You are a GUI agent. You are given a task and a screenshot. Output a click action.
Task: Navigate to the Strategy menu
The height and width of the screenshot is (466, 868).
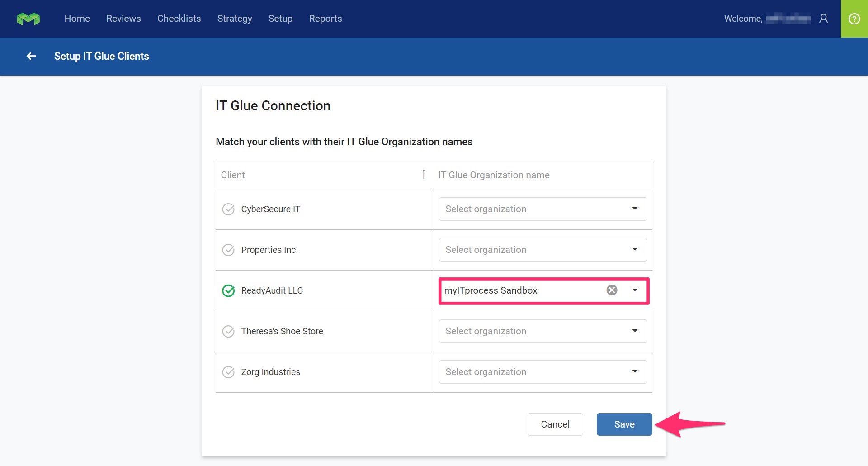(234, 19)
